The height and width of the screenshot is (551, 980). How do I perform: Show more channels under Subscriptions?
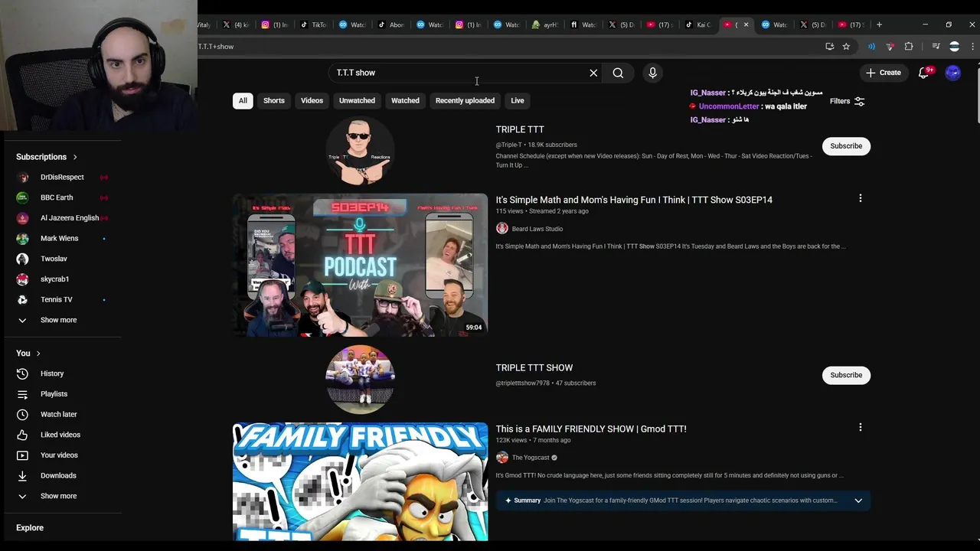click(58, 320)
